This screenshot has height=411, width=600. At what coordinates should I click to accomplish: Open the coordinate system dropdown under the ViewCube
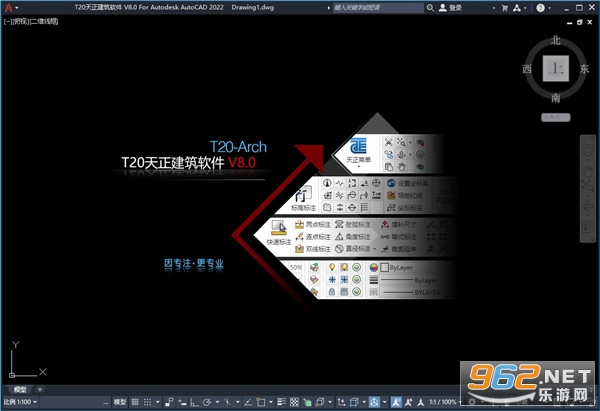pos(556,117)
